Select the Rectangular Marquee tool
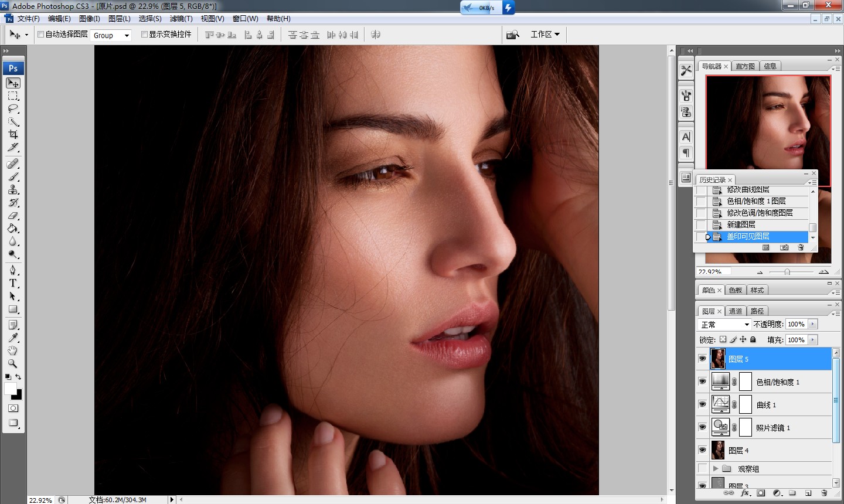 coord(13,96)
